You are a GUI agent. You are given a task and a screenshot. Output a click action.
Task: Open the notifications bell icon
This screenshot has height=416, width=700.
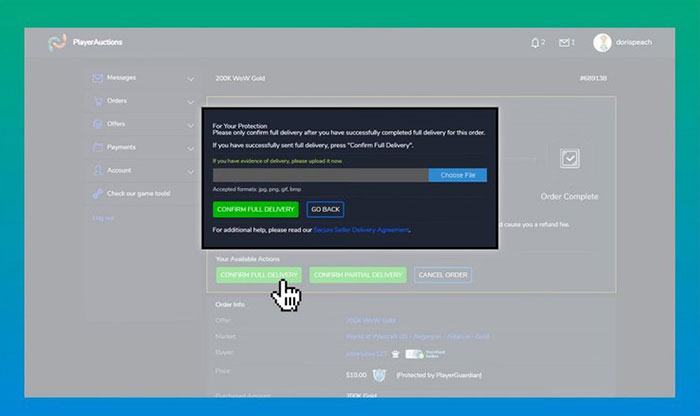(x=535, y=43)
